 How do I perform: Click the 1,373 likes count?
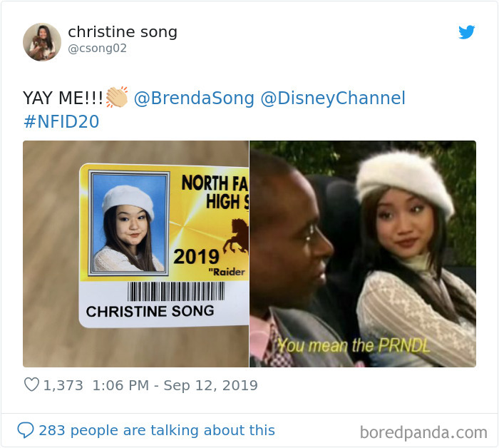coord(63,385)
